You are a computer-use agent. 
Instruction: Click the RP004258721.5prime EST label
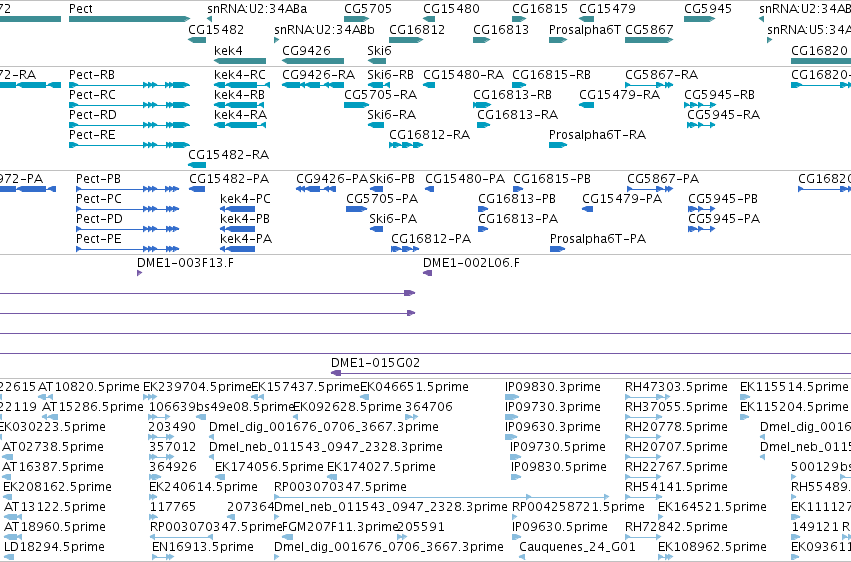click(578, 507)
